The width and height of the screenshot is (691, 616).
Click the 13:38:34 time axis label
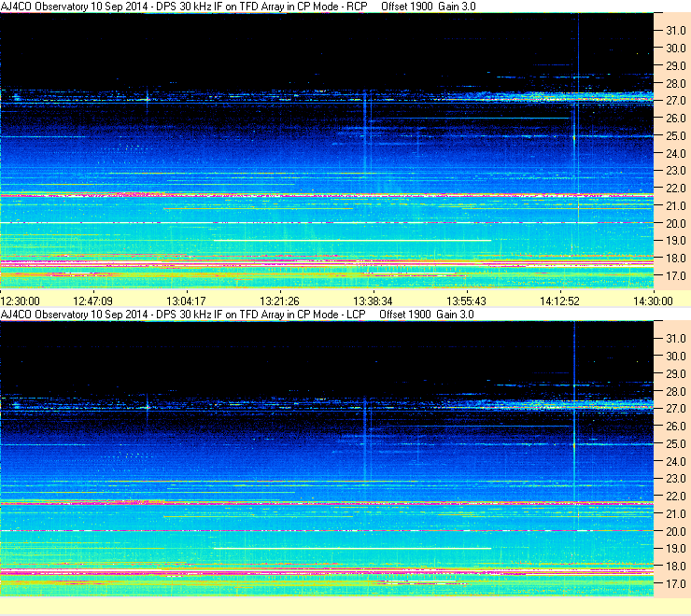tap(373, 301)
